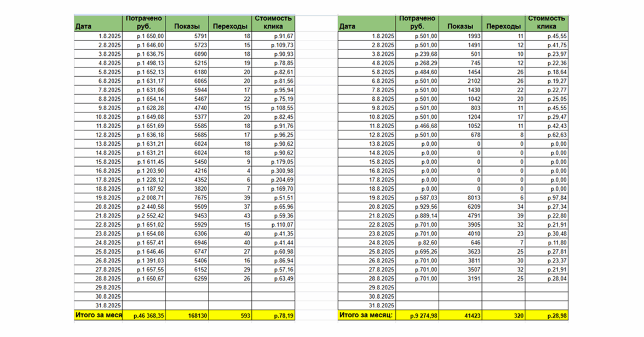
Task: Click the spend cell "р.466,68"
Action: click(417, 126)
